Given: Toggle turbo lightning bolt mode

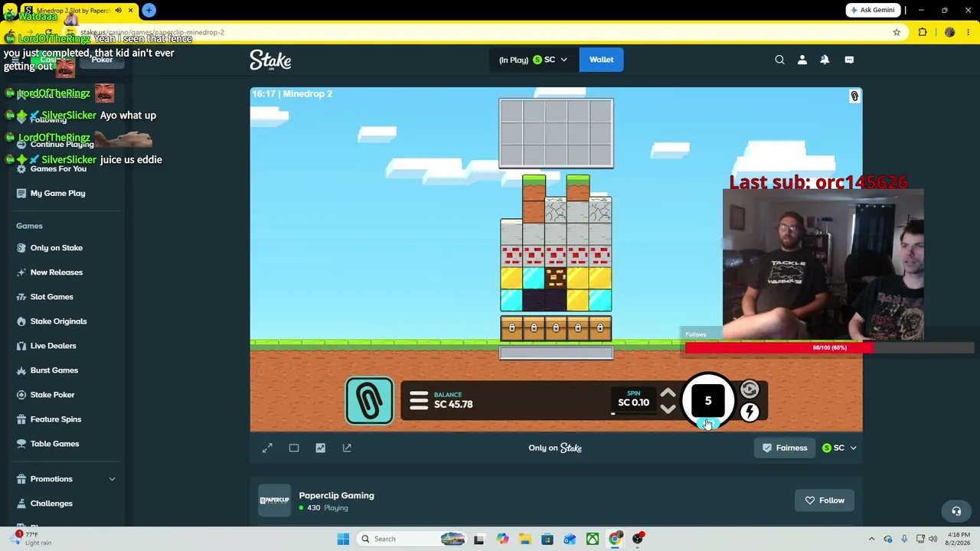Looking at the screenshot, I should (x=750, y=412).
